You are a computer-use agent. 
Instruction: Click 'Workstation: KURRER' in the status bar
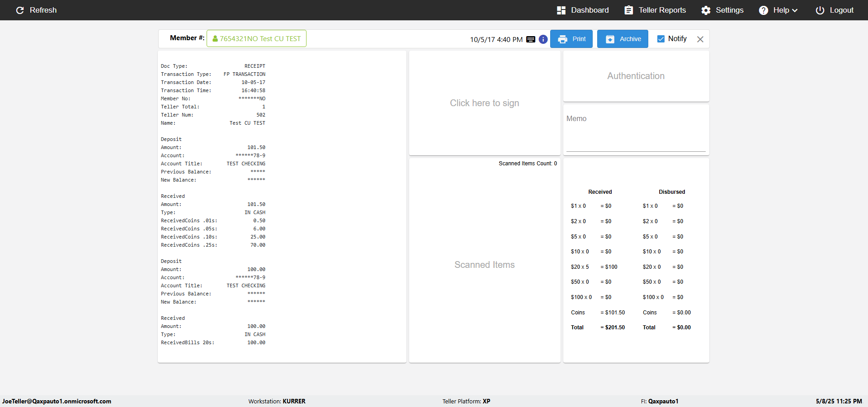tap(277, 401)
